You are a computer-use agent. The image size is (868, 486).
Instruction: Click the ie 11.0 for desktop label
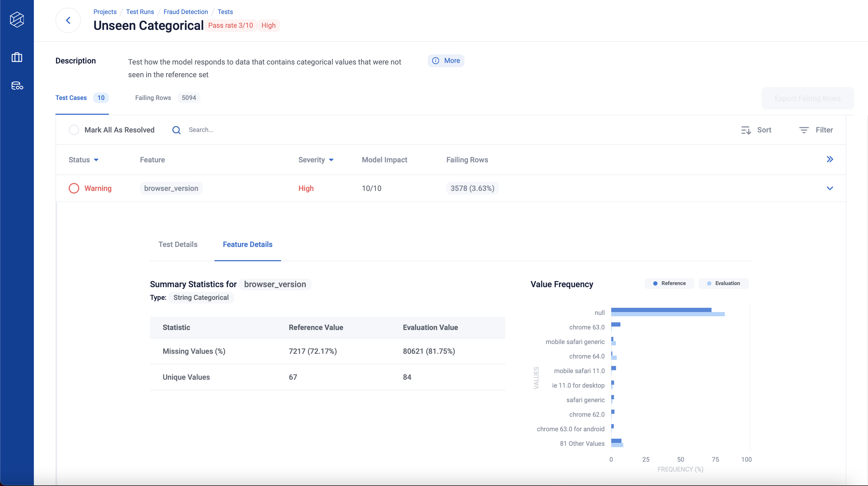click(x=578, y=385)
